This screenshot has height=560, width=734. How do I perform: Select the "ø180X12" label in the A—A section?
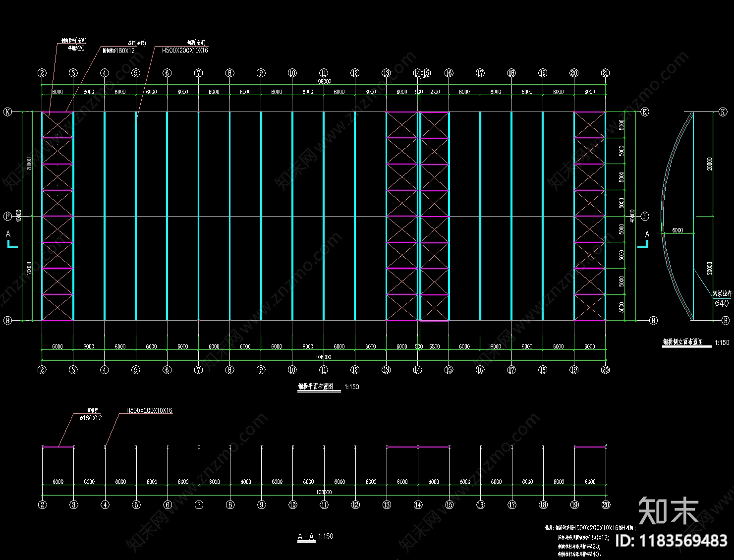click(x=91, y=418)
